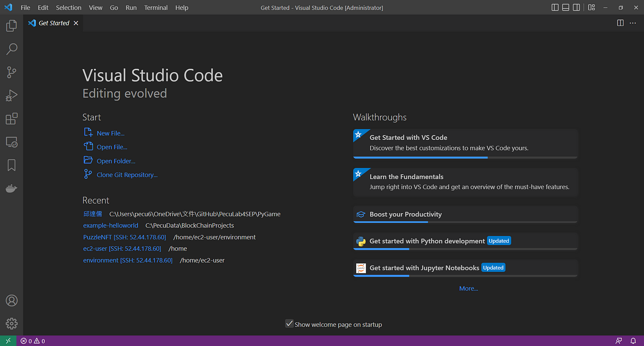Image resolution: width=644 pixels, height=346 pixels.
Task: Open the Help menu
Action: [182, 8]
